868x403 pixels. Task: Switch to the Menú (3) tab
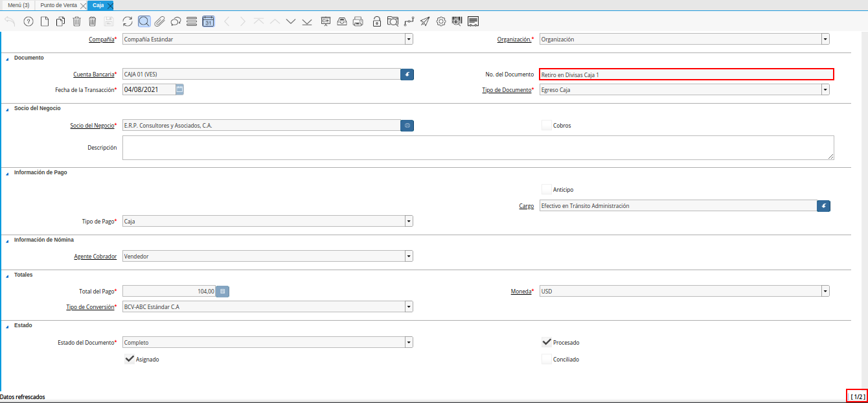coord(18,5)
